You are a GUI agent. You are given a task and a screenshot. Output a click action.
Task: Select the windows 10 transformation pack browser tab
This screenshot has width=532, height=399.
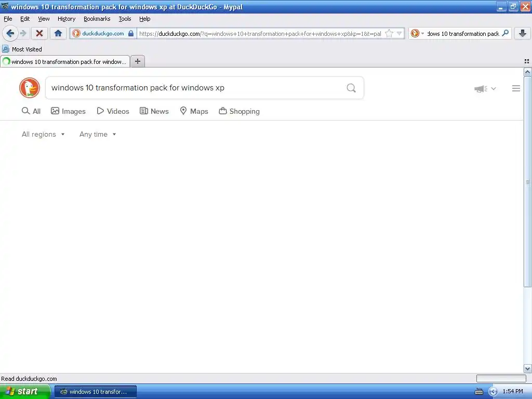pos(65,61)
